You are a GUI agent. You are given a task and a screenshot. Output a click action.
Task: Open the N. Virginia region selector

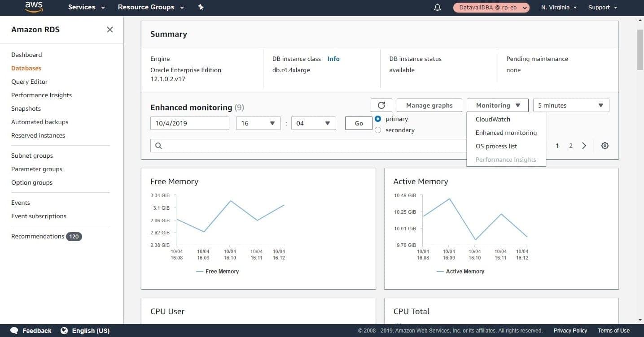point(559,8)
